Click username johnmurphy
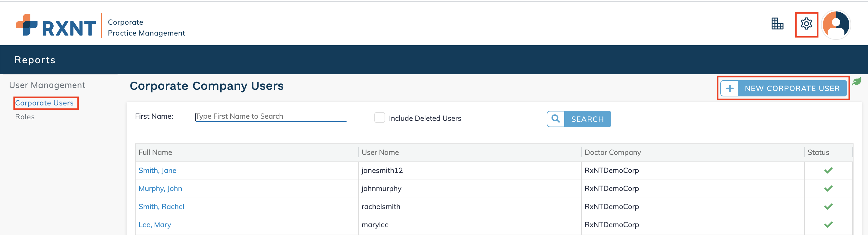Viewport: 868px width, 235px height. coord(382,189)
